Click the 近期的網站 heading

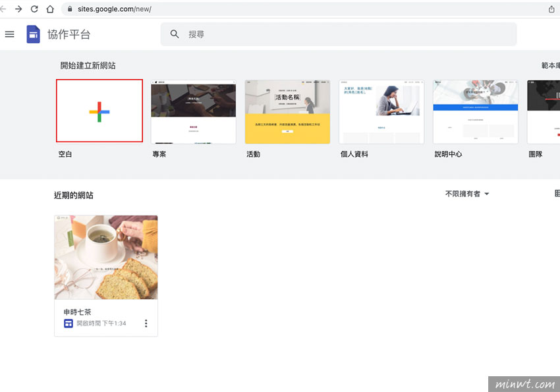pos(74,195)
